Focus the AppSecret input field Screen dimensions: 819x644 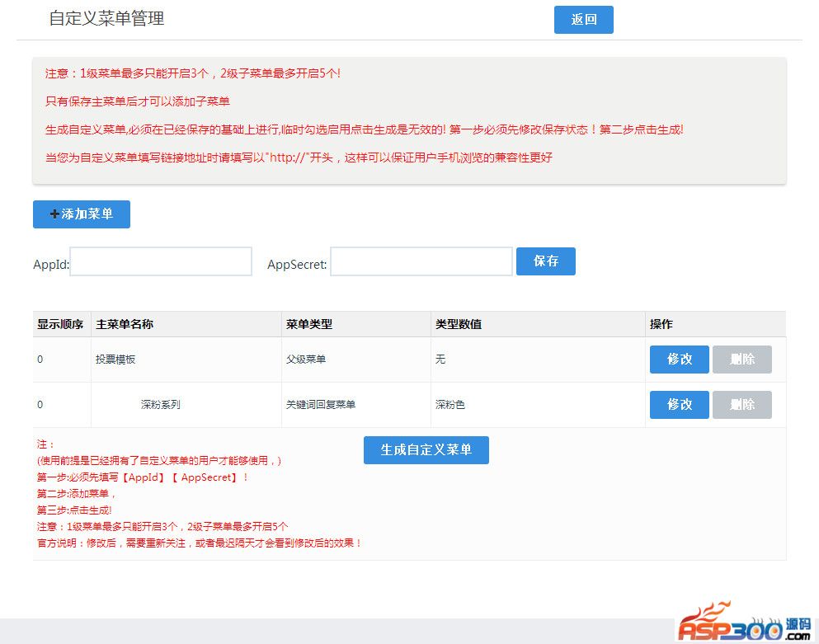[421, 261]
